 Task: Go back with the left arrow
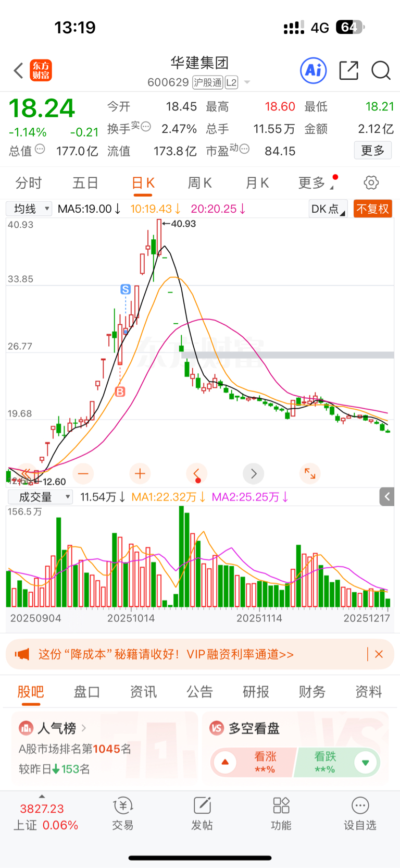coord(19,70)
